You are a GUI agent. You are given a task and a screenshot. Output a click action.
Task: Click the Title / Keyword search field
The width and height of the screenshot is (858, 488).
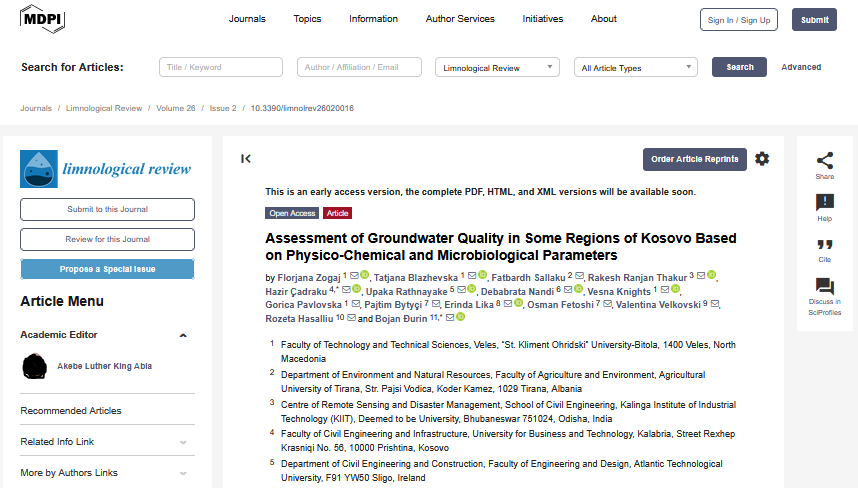[222, 68]
